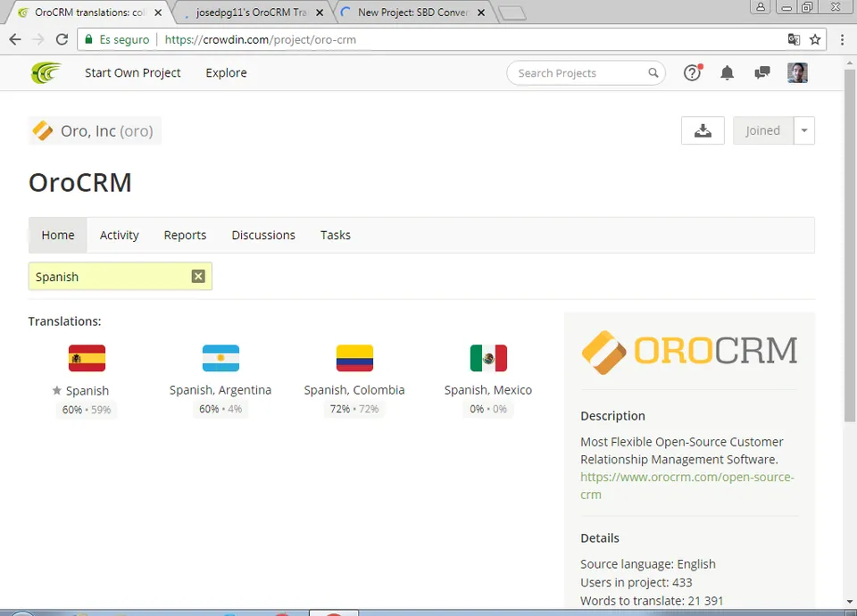The height and width of the screenshot is (616, 857).
Task: Click the Oro, Inc orange logo icon
Action: (43, 130)
